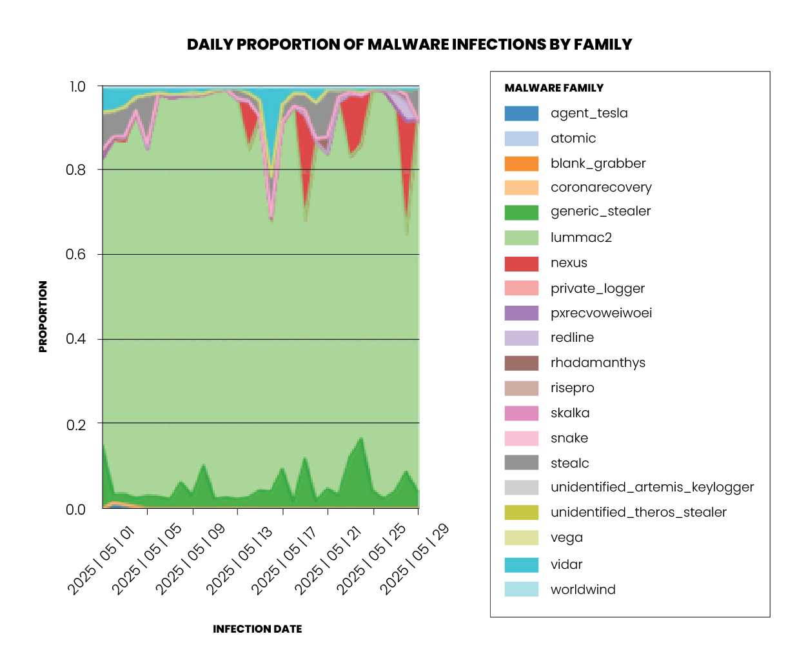Click the MALWARE FAMILY legend heading
This screenshot has width=806, height=672.
(554, 88)
